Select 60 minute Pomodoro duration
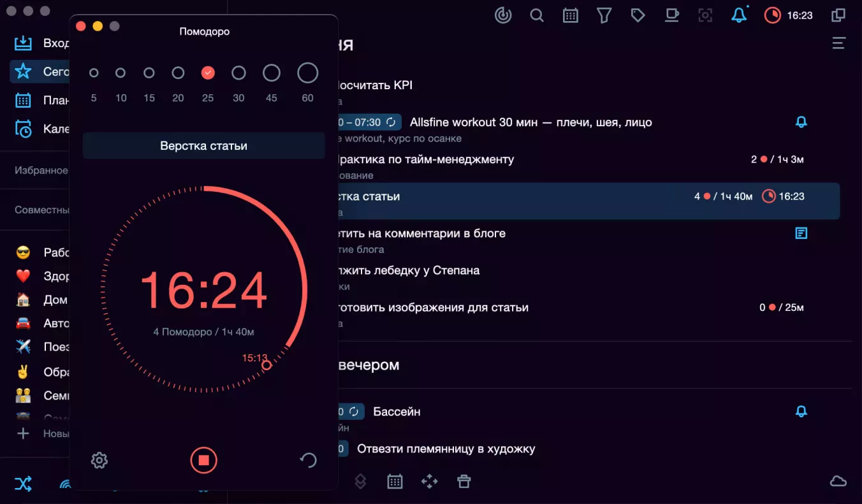The image size is (862, 504). [x=308, y=73]
